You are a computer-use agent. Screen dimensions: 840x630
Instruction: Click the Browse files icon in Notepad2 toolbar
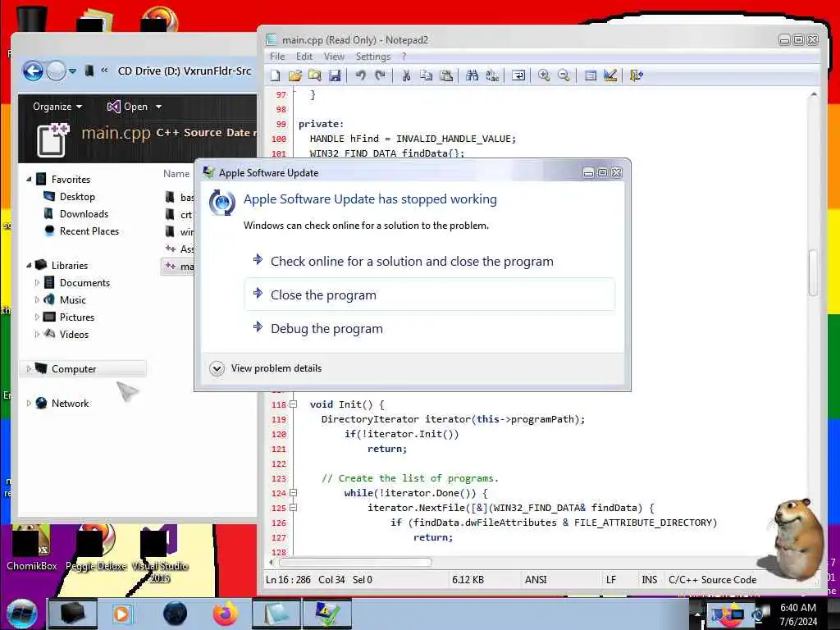(x=314, y=75)
